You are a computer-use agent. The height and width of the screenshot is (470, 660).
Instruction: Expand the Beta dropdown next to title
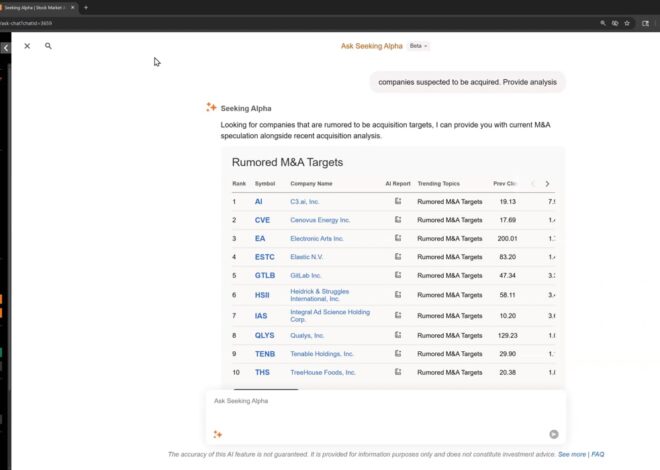click(x=418, y=46)
